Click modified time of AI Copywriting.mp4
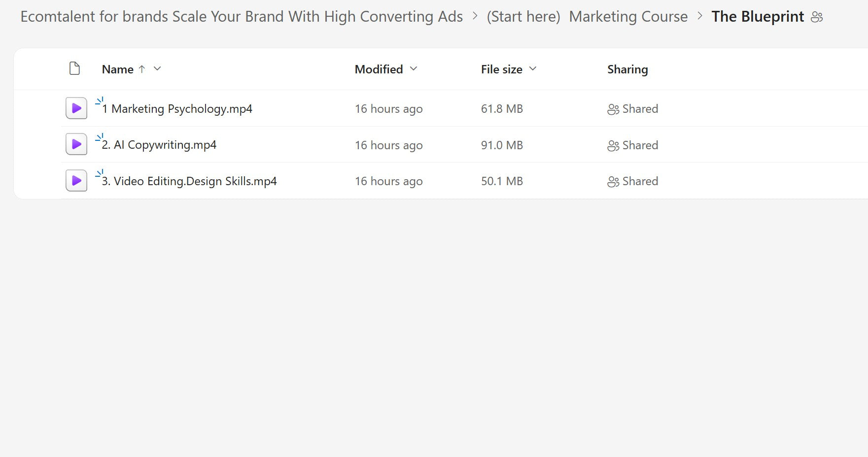Screen dimensions: 868x457 click(388, 145)
